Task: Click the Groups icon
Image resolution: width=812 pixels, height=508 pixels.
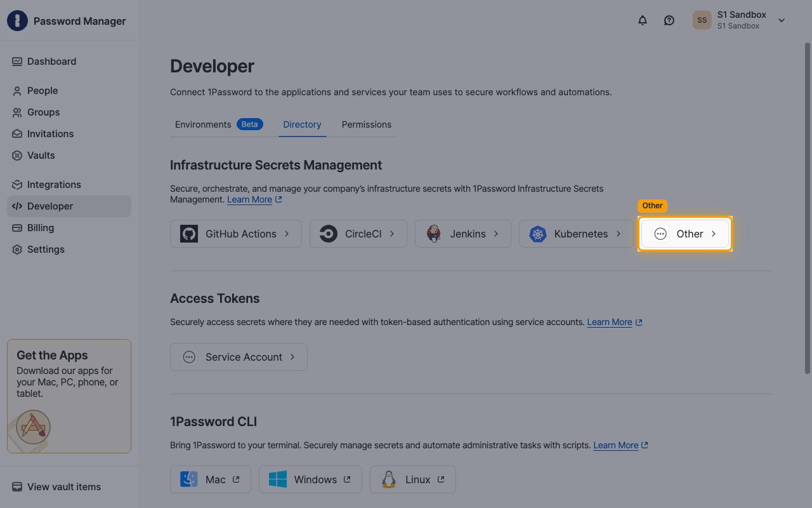Action: coord(17,112)
